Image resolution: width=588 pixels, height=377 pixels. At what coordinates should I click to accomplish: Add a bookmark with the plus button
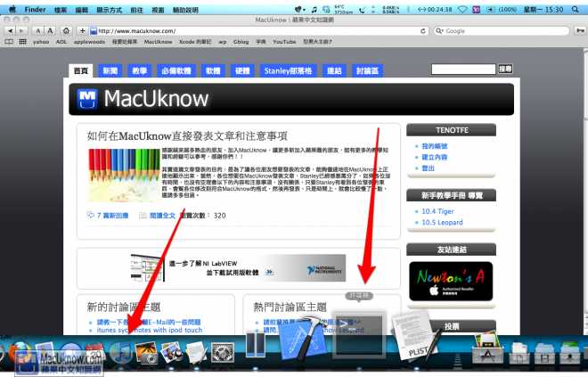83,31
